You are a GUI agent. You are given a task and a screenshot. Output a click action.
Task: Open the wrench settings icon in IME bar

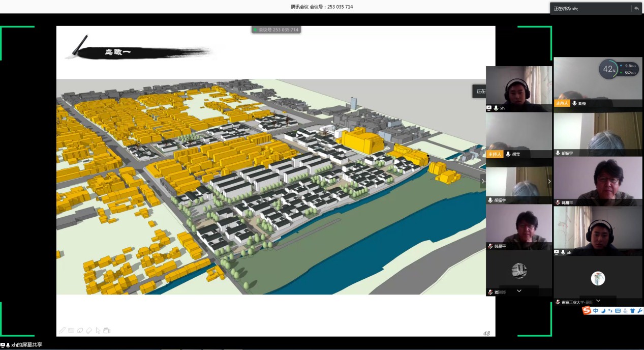pos(639,311)
